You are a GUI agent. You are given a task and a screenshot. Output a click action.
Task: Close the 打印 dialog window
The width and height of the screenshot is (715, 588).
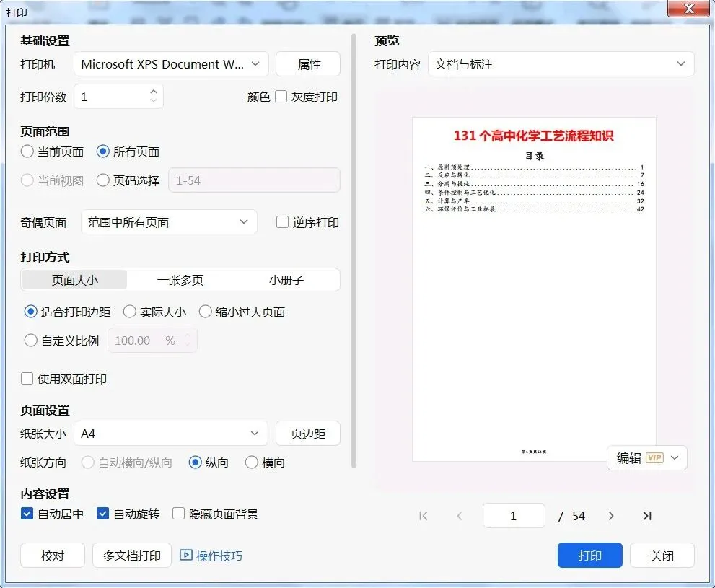[689, 9]
